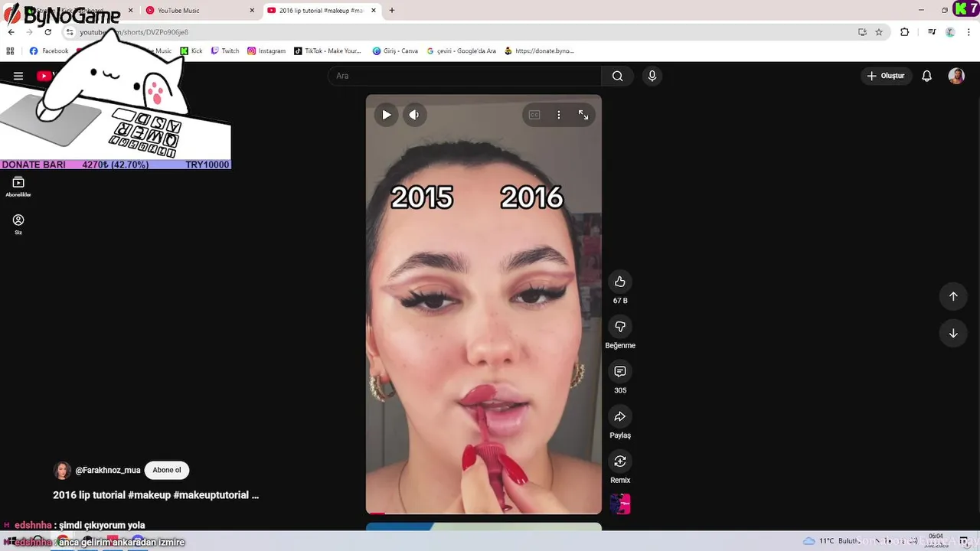Open the comments with 305 count
Viewport: 980px width, 551px height.
click(x=620, y=371)
